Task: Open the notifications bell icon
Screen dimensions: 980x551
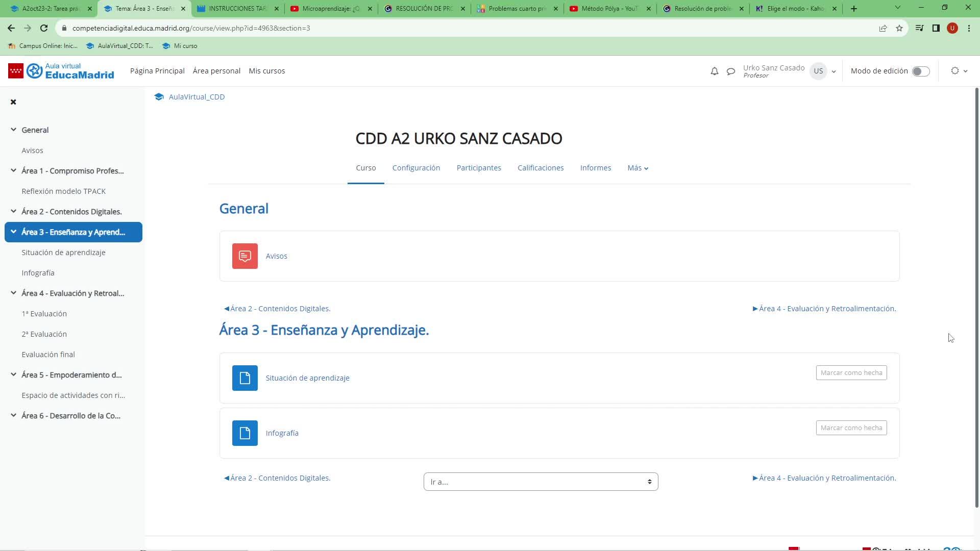Action: click(x=714, y=71)
